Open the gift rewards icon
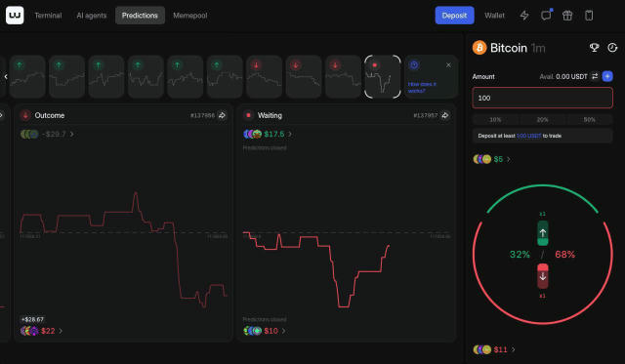The image size is (625, 364). tap(567, 16)
